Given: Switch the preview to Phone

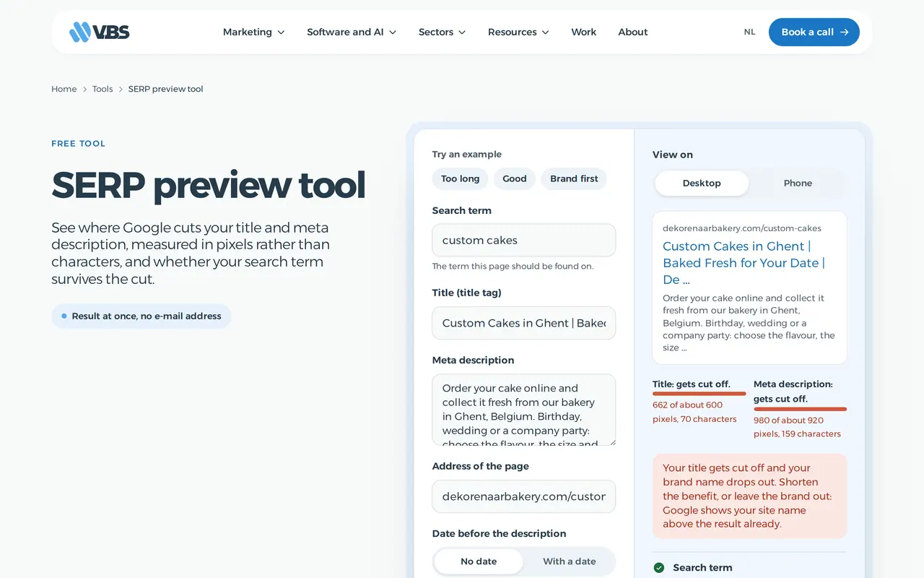Looking at the screenshot, I should (798, 184).
